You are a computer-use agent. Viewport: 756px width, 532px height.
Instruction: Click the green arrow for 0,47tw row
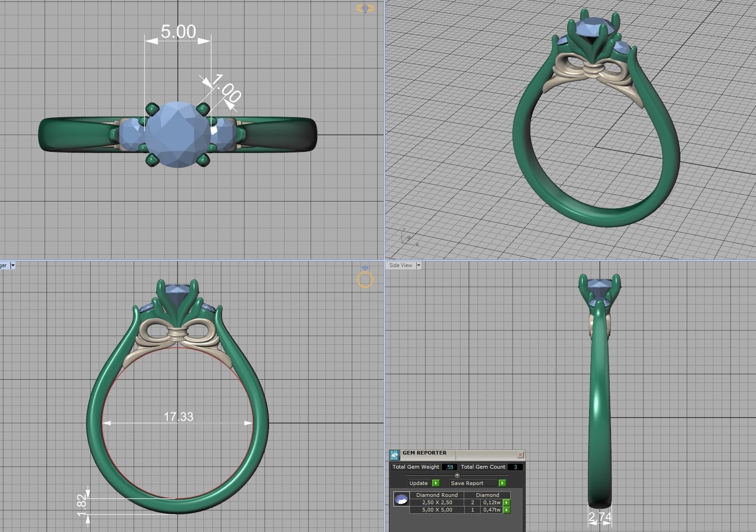coord(507,510)
